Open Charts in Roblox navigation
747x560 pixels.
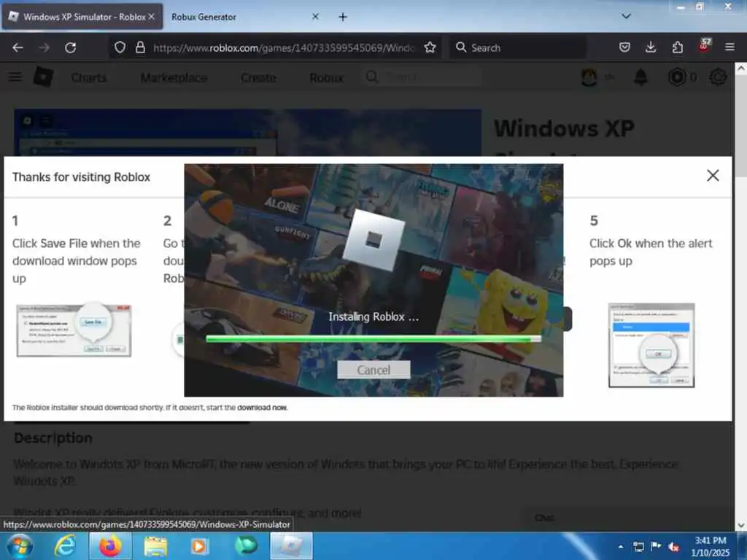tap(89, 77)
